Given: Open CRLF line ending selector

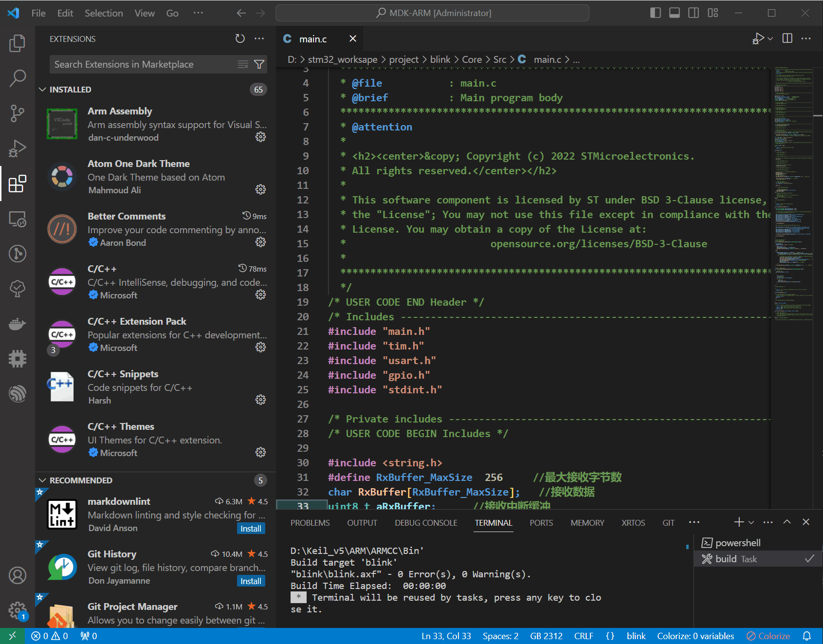Looking at the screenshot, I should tap(584, 636).
